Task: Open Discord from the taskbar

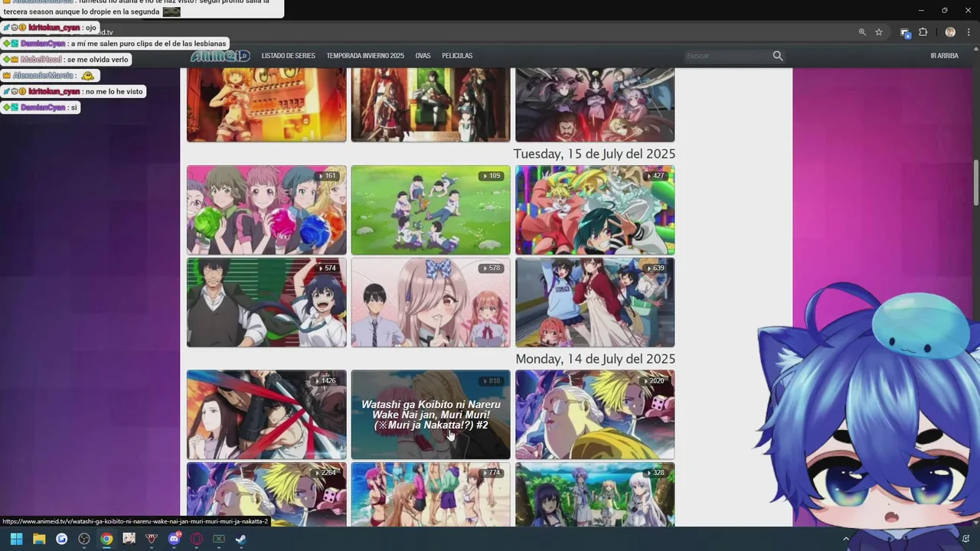Action: click(174, 539)
